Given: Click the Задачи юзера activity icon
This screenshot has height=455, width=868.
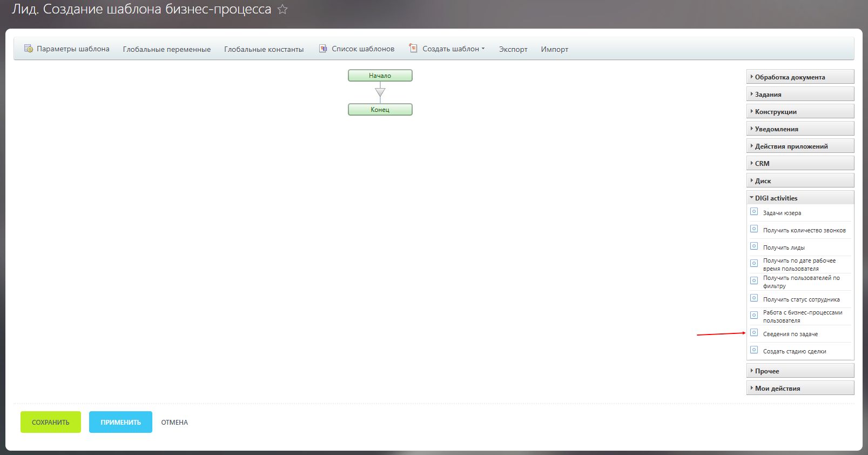Looking at the screenshot, I should (x=754, y=212).
